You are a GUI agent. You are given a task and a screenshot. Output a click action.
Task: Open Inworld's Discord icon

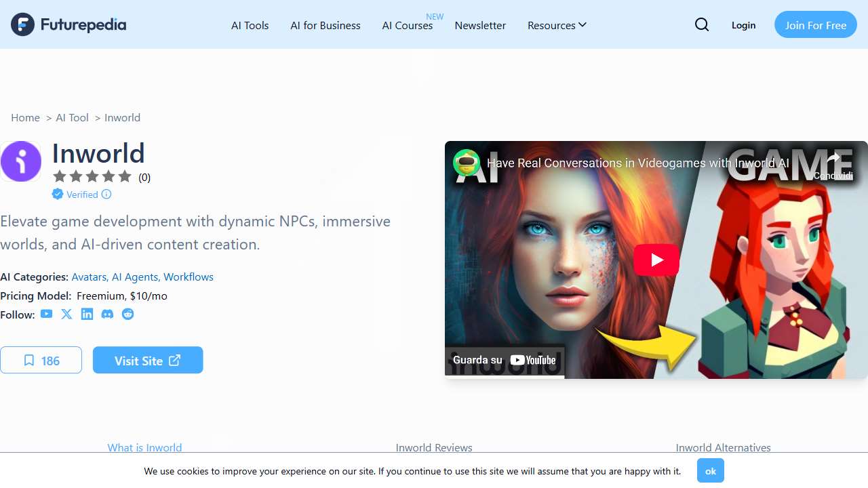click(x=107, y=314)
